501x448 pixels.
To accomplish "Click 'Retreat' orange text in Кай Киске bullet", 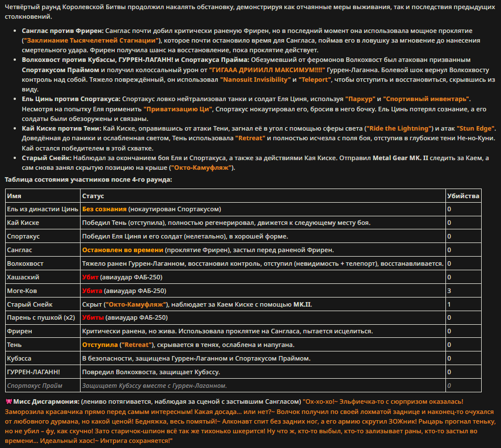I will [250, 138].
